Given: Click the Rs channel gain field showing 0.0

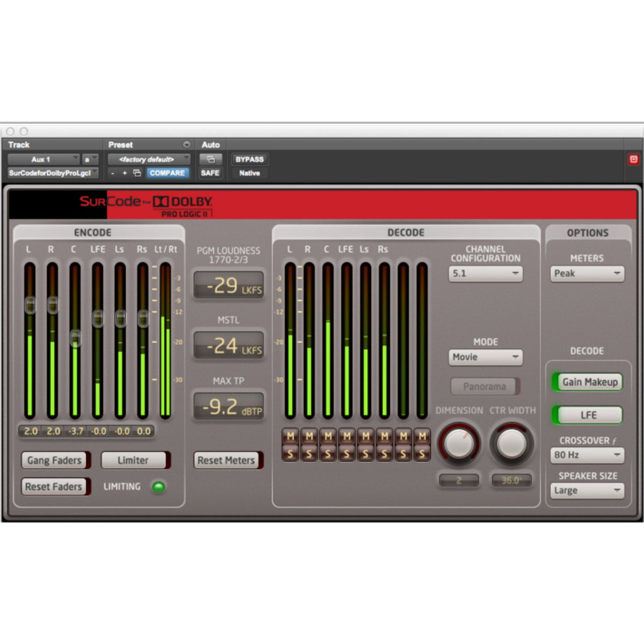Looking at the screenshot, I should pos(143,431).
